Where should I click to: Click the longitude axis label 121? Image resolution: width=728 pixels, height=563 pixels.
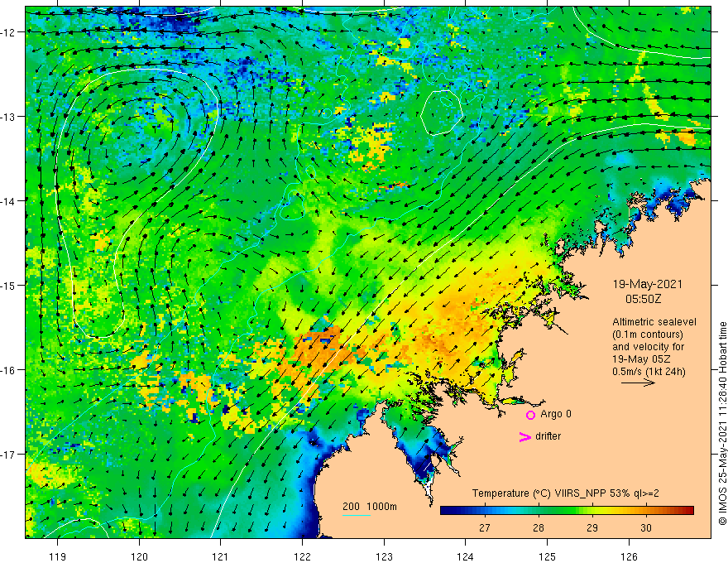[x=221, y=556]
